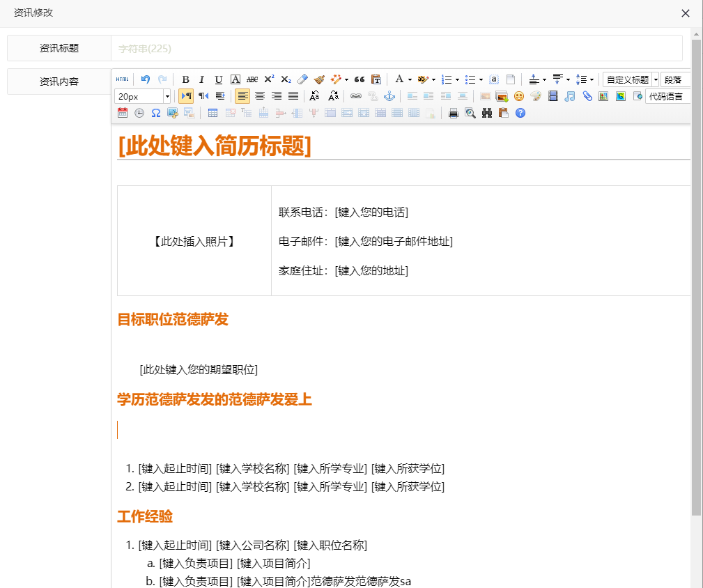Click the 工作经验 heading
This screenshot has height=588, width=703.
145,516
